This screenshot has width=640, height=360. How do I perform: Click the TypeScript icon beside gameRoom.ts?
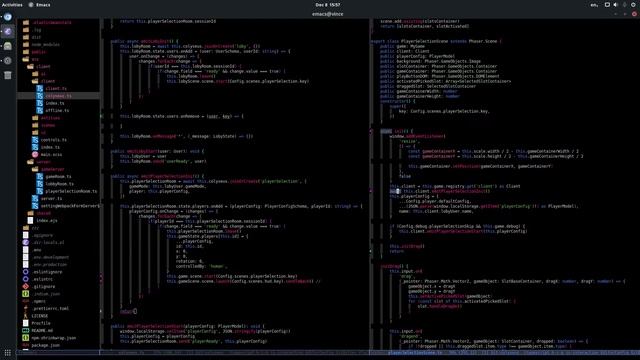[x=40, y=177]
